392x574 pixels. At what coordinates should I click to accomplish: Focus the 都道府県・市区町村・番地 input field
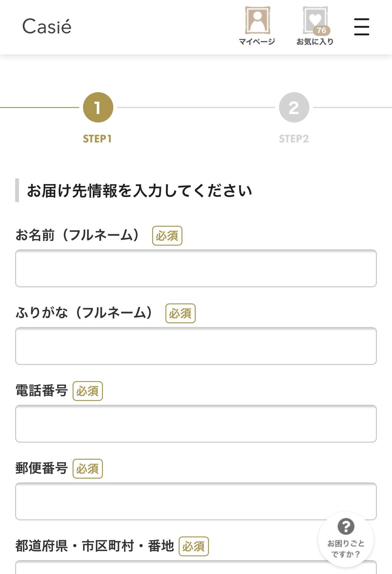[x=196, y=567]
